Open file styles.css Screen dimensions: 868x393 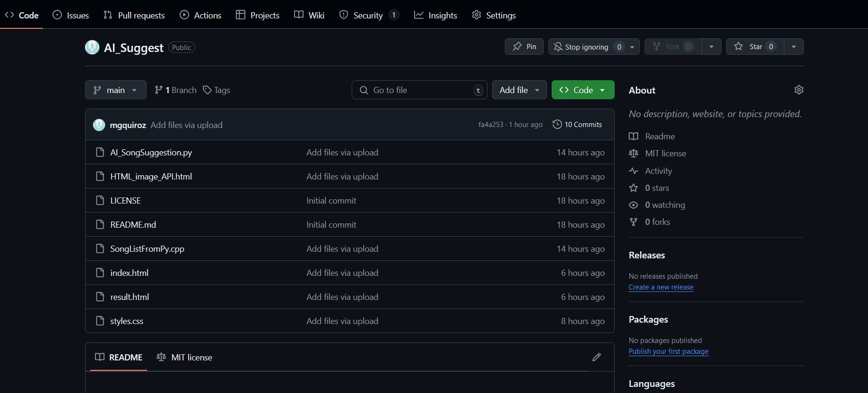(127, 321)
